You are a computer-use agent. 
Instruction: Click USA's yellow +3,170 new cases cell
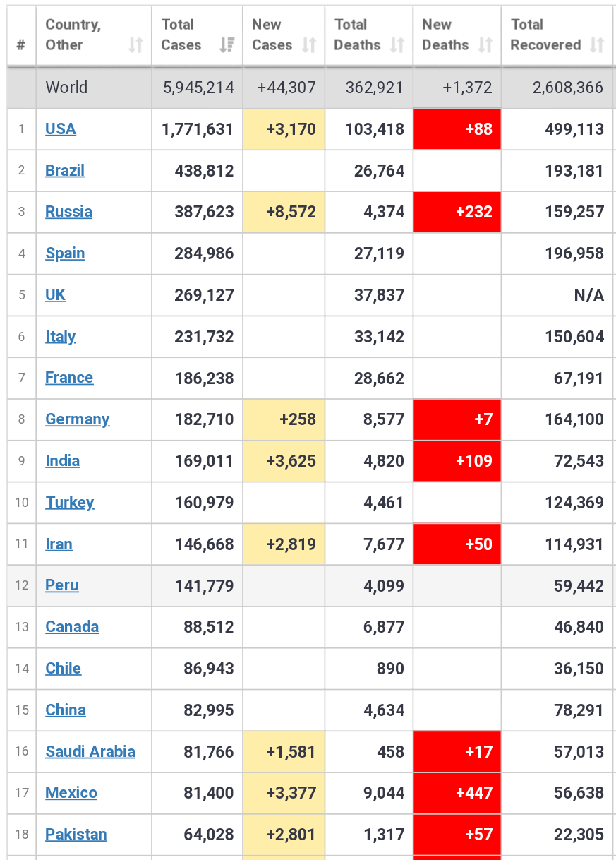(x=284, y=129)
